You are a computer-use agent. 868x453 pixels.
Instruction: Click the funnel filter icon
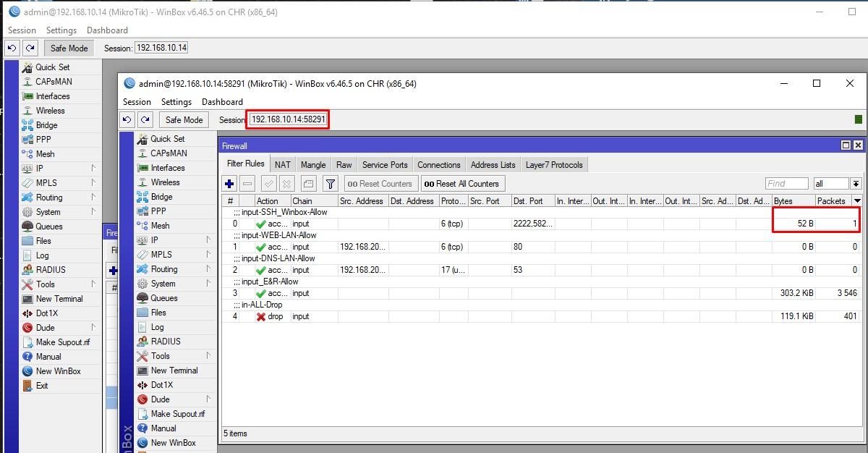click(331, 184)
